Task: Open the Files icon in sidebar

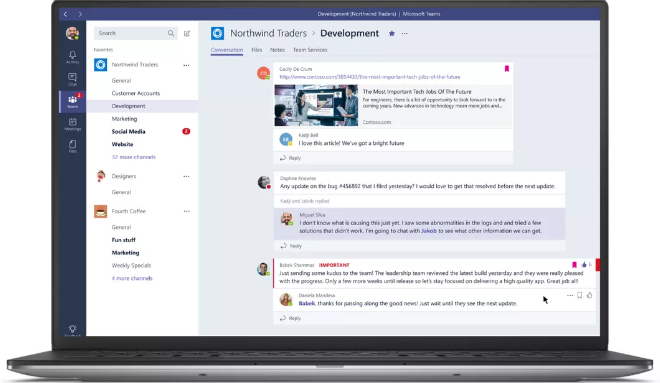Action: click(72, 146)
